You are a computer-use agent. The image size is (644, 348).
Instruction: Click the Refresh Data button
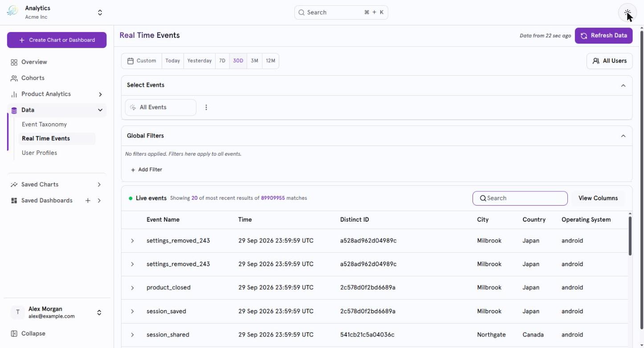[603, 36]
